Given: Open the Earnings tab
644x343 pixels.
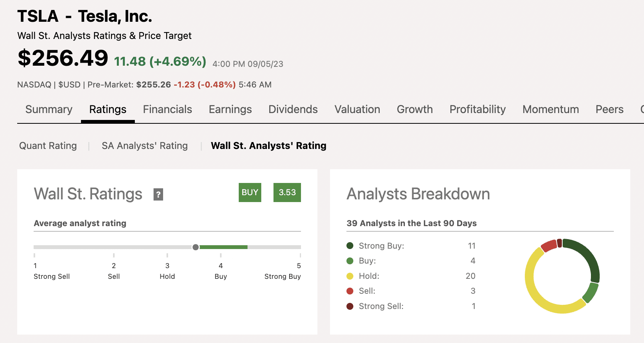Looking at the screenshot, I should point(230,110).
